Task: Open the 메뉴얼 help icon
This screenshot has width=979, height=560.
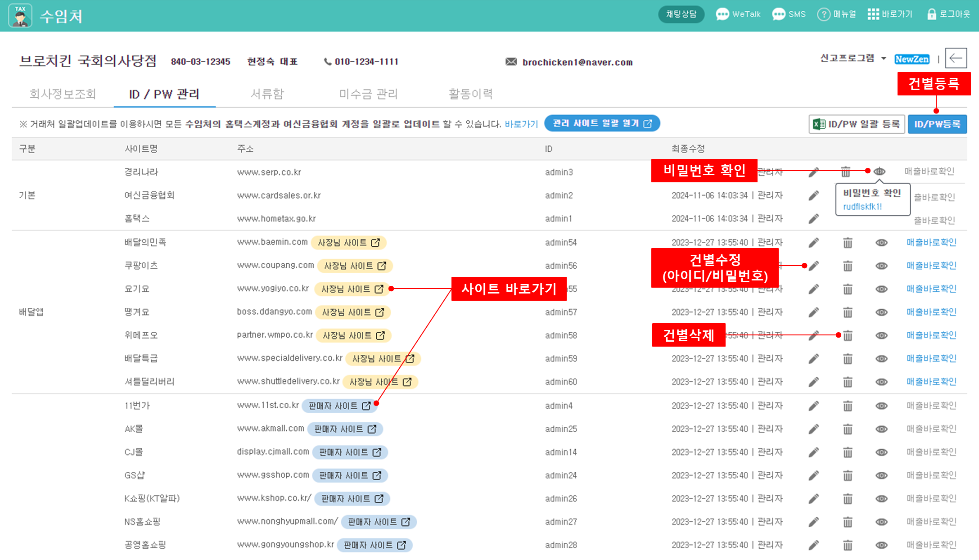Action: click(x=823, y=14)
